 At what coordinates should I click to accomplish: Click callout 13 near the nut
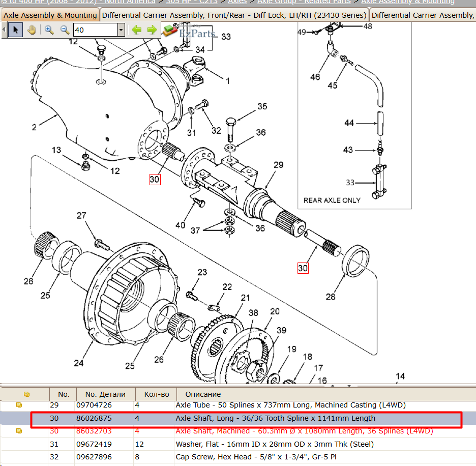56,150
